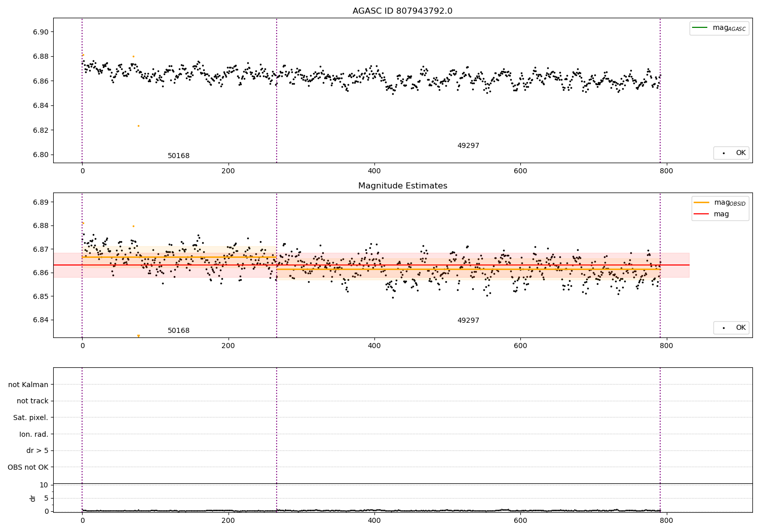The width and height of the screenshot is (760, 532).
Task: Click the green line sample in the AGASC legend
Action: coord(700,27)
